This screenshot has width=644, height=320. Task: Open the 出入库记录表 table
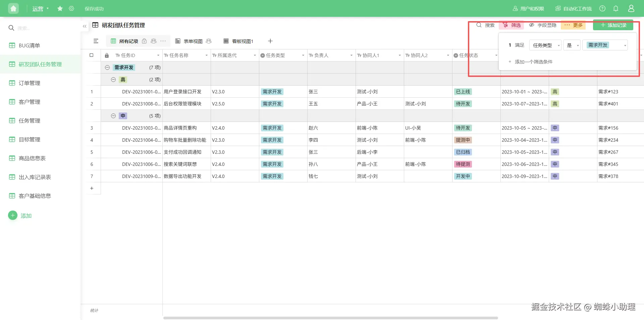click(40, 177)
